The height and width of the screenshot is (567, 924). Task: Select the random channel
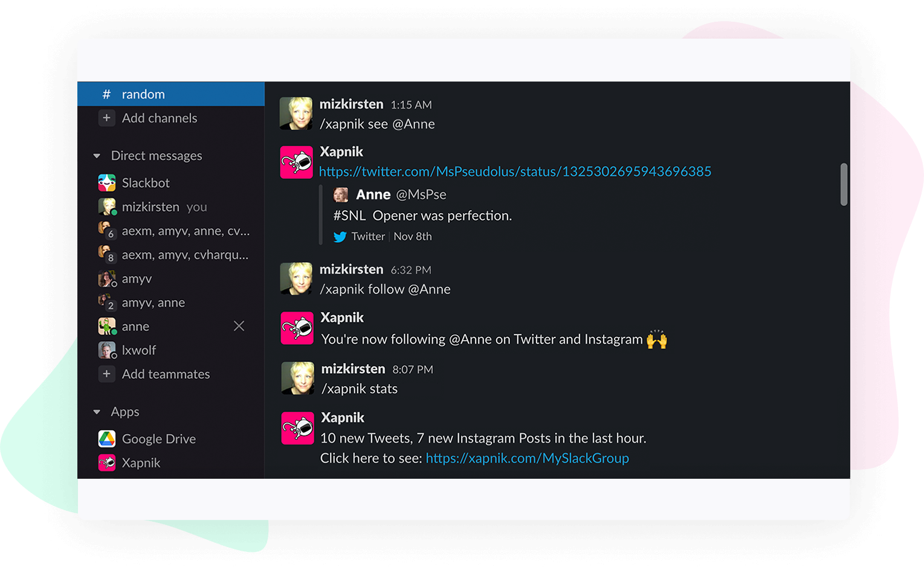coord(143,94)
